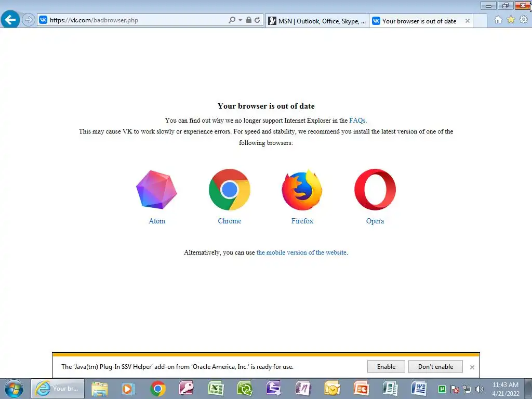Follow the Opera text link
The height and width of the screenshot is (399, 532).
375,221
